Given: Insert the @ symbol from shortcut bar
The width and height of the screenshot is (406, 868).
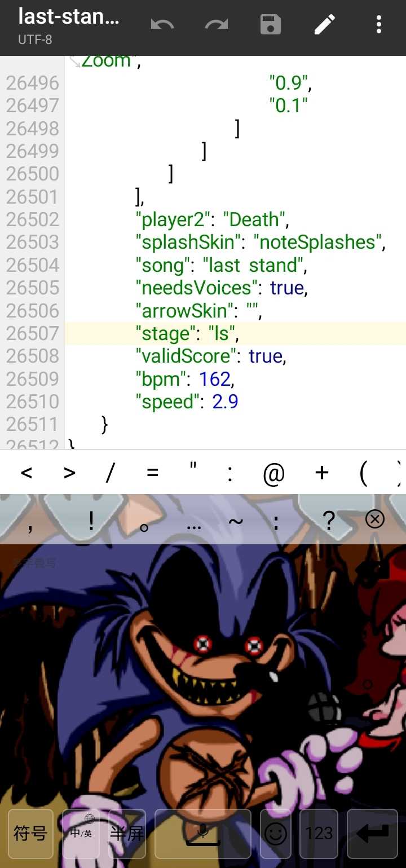Looking at the screenshot, I should tap(274, 474).
